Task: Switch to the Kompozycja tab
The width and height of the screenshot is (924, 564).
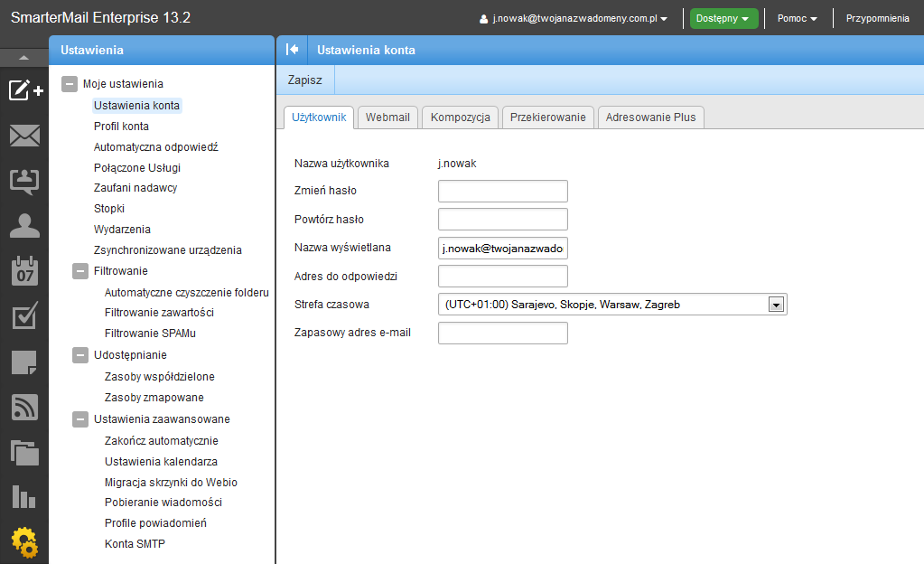Action: point(461,117)
